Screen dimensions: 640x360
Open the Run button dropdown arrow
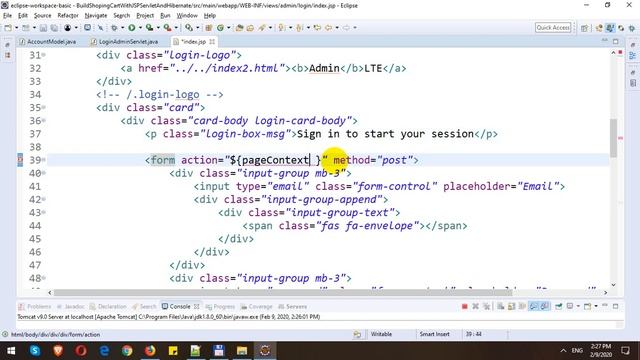(x=140, y=27)
